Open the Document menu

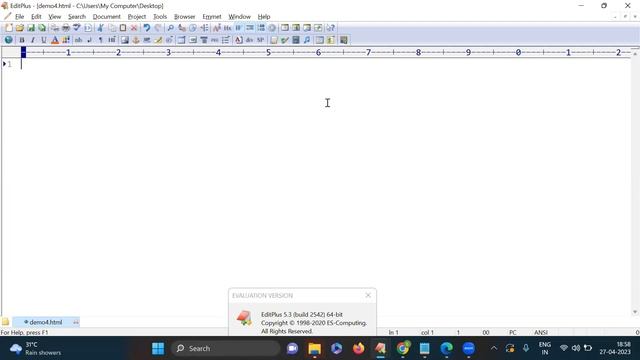(x=107, y=17)
